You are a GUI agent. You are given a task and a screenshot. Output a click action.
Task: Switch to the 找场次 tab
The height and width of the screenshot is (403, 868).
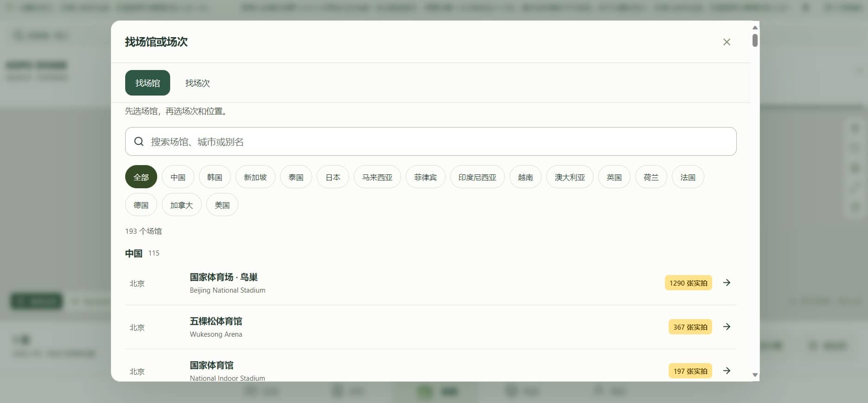click(x=198, y=83)
